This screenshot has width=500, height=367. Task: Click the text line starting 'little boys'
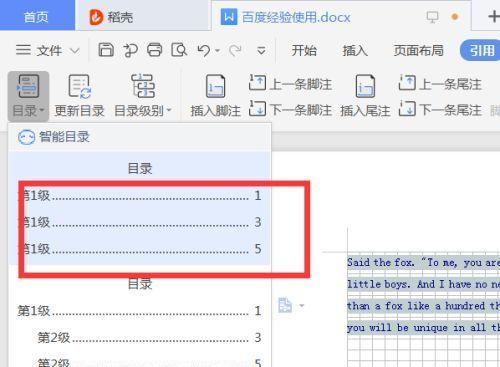coord(423,284)
